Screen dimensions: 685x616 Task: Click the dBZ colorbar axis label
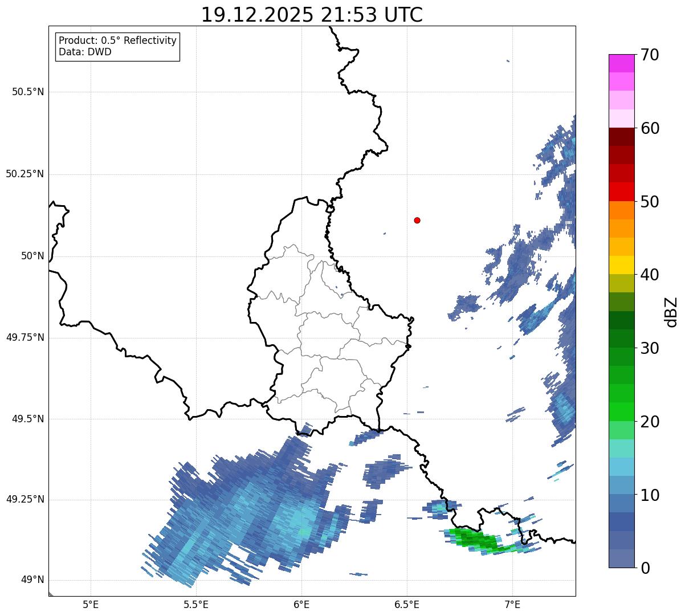coord(671,311)
